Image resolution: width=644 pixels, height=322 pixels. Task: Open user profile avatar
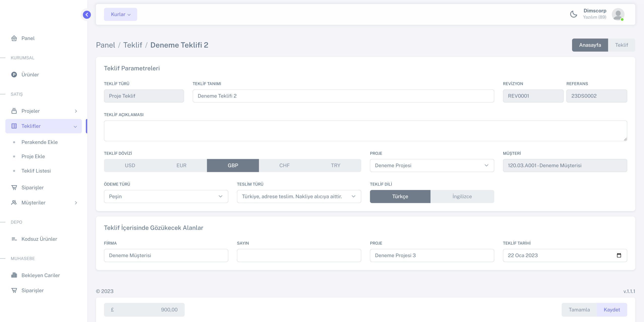(618, 14)
